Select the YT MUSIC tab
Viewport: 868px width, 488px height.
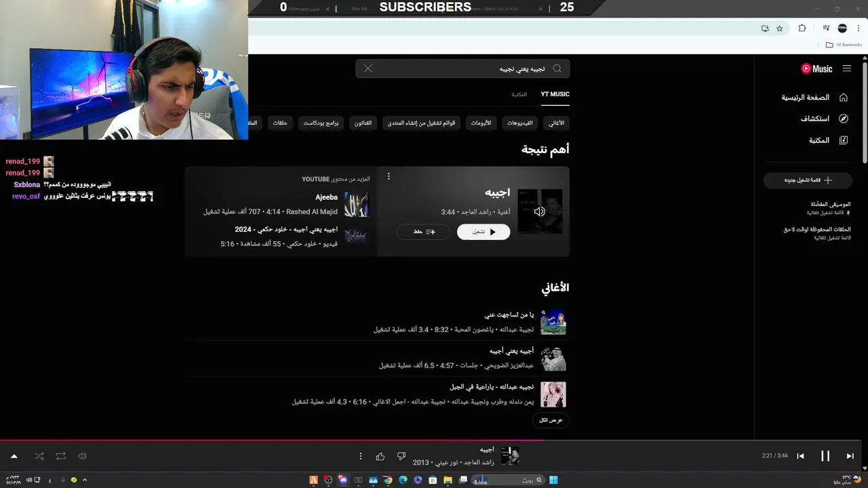tap(555, 94)
